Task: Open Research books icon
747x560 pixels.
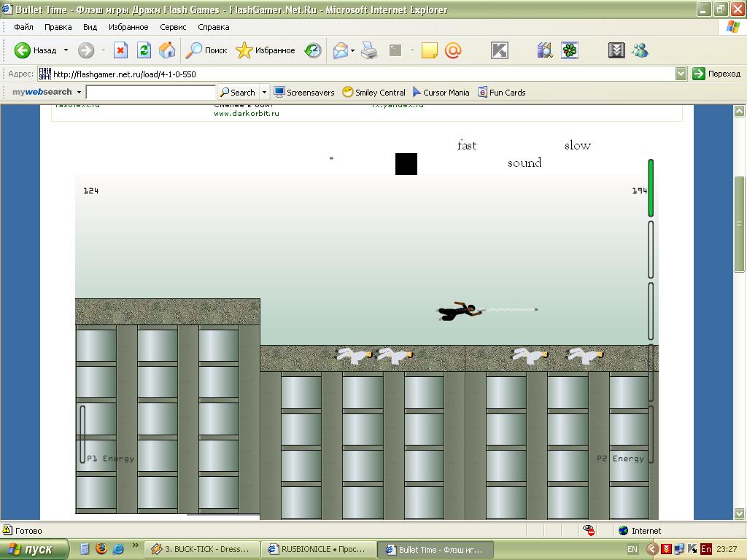Action: (544, 50)
